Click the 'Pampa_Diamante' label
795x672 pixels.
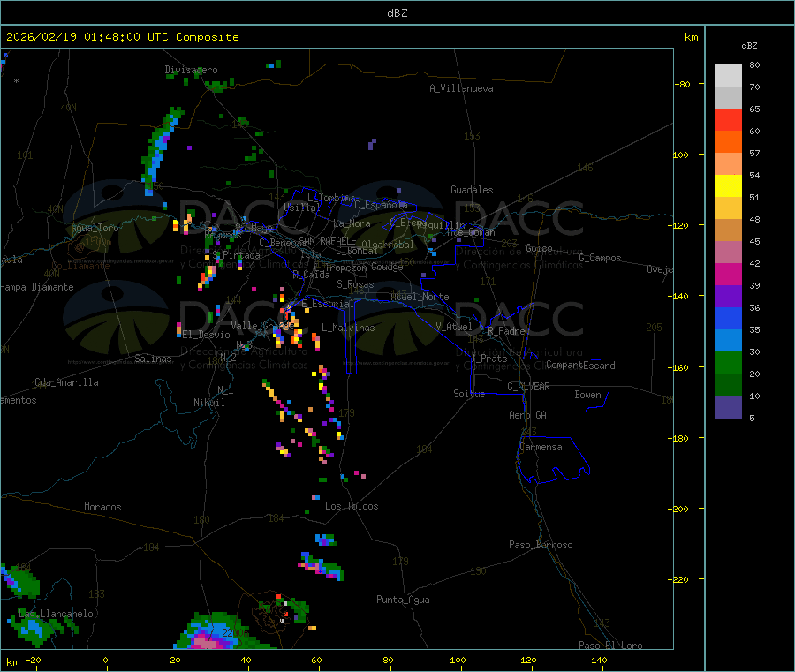click(x=37, y=287)
